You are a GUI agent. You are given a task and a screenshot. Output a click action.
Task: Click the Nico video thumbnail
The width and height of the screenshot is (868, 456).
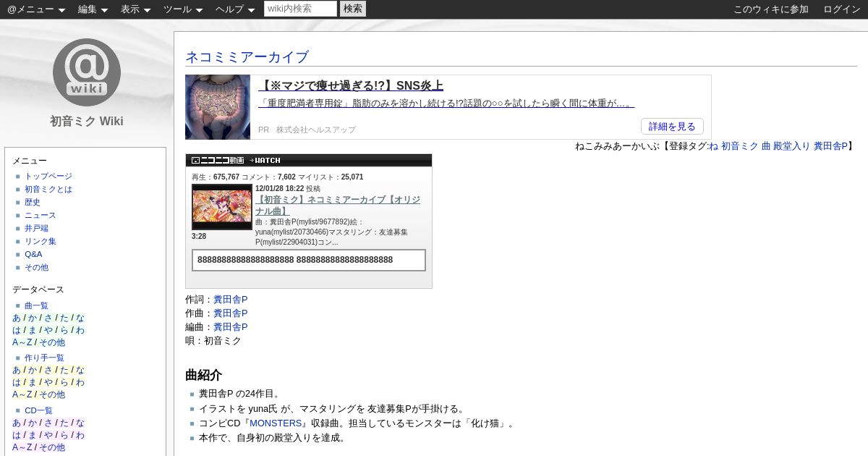[222, 207]
